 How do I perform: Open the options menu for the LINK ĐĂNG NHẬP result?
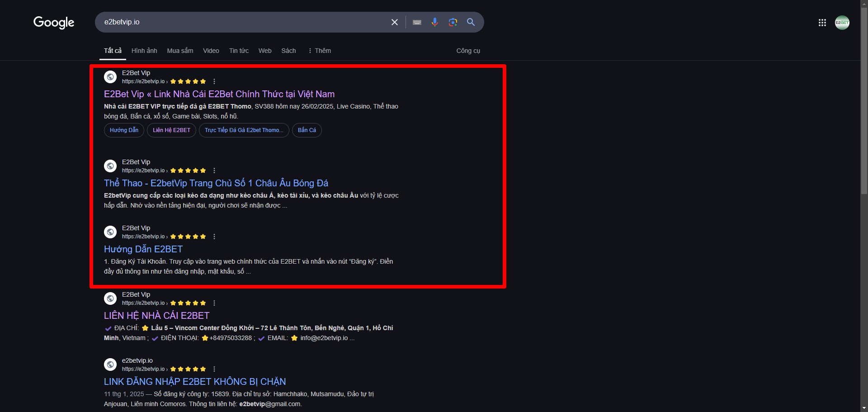[x=214, y=369]
